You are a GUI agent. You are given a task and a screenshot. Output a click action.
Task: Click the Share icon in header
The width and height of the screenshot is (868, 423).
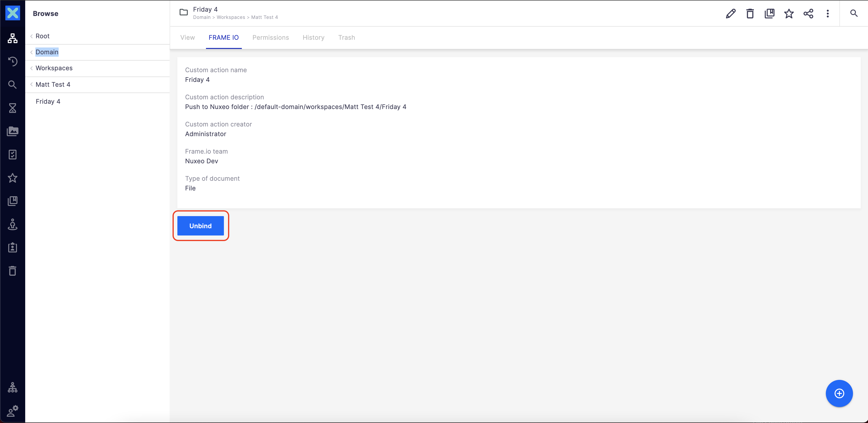(808, 14)
